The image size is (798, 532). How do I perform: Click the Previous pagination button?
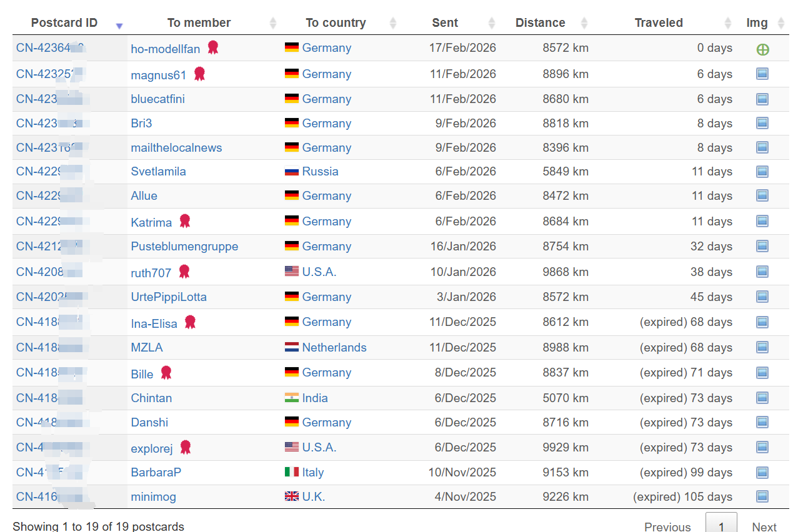(x=667, y=526)
